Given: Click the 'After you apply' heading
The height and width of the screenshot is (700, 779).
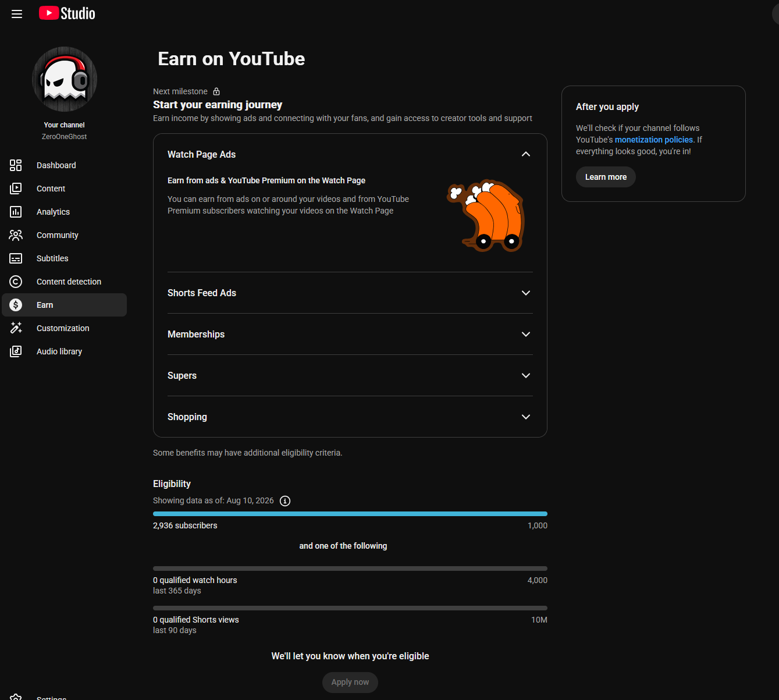Looking at the screenshot, I should 607,107.
